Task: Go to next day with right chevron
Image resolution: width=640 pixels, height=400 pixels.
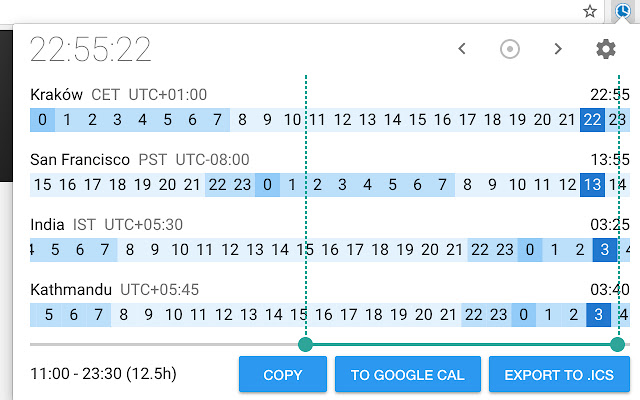Action: pos(558,49)
